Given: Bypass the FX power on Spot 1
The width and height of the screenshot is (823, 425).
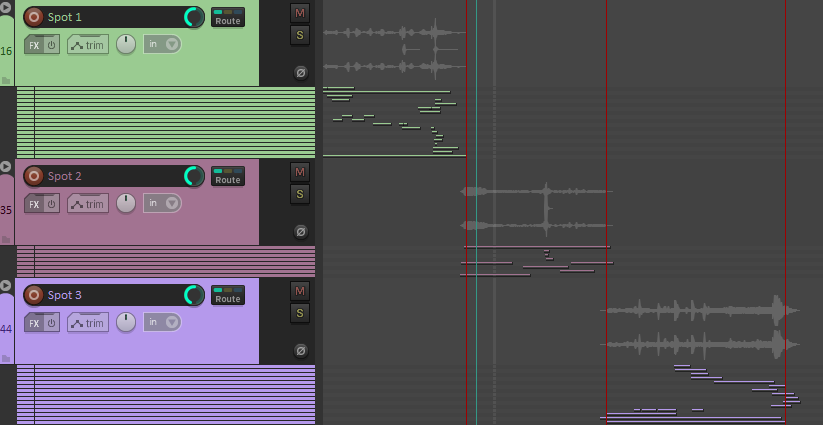Looking at the screenshot, I should pos(51,45).
